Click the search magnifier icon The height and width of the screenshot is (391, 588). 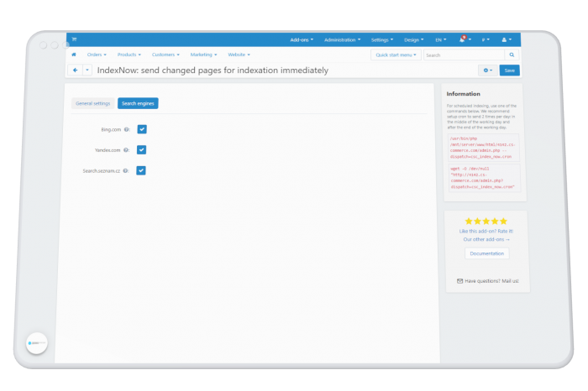click(512, 55)
